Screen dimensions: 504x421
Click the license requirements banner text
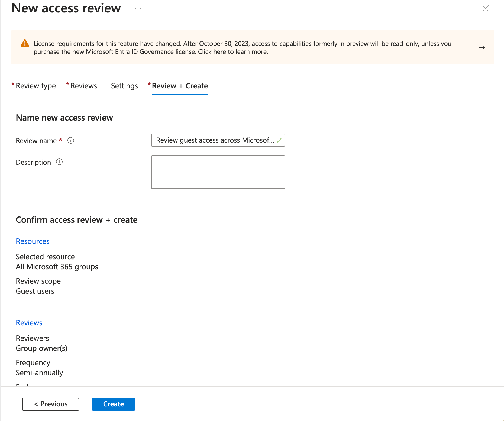[242, 47]
